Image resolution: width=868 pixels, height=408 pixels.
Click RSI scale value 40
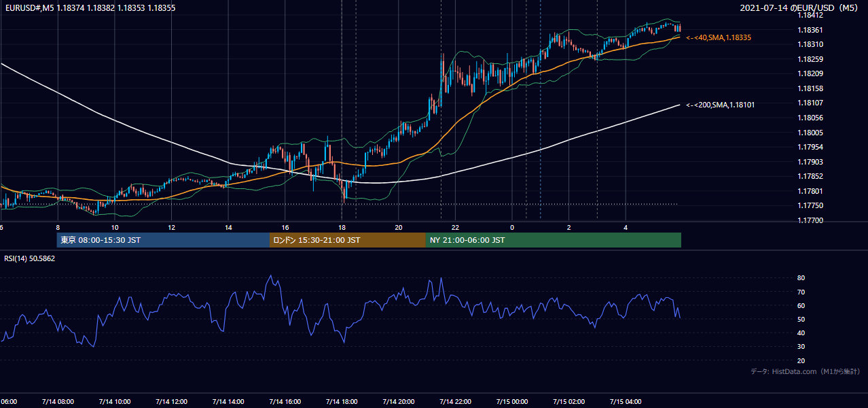tap(801, 333)
